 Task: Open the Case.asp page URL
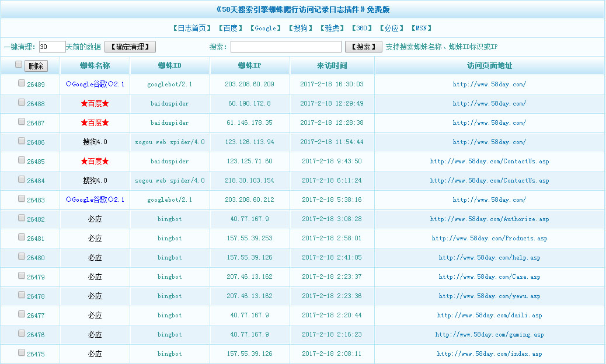coord(489,276)
